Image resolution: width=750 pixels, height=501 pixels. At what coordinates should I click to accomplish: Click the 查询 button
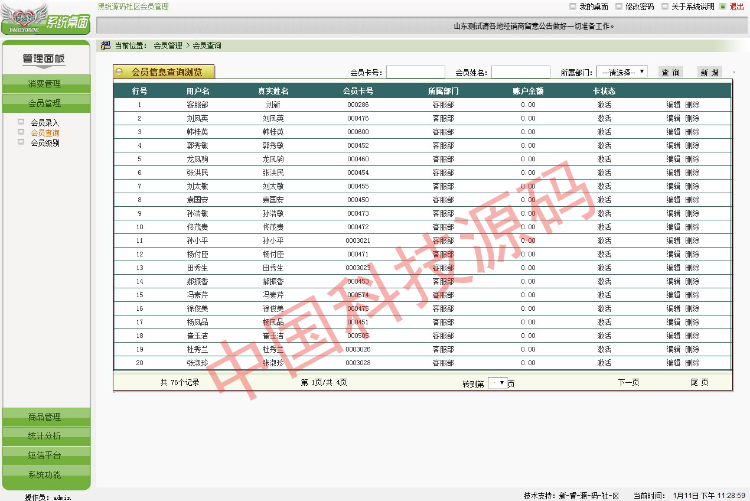670,72
